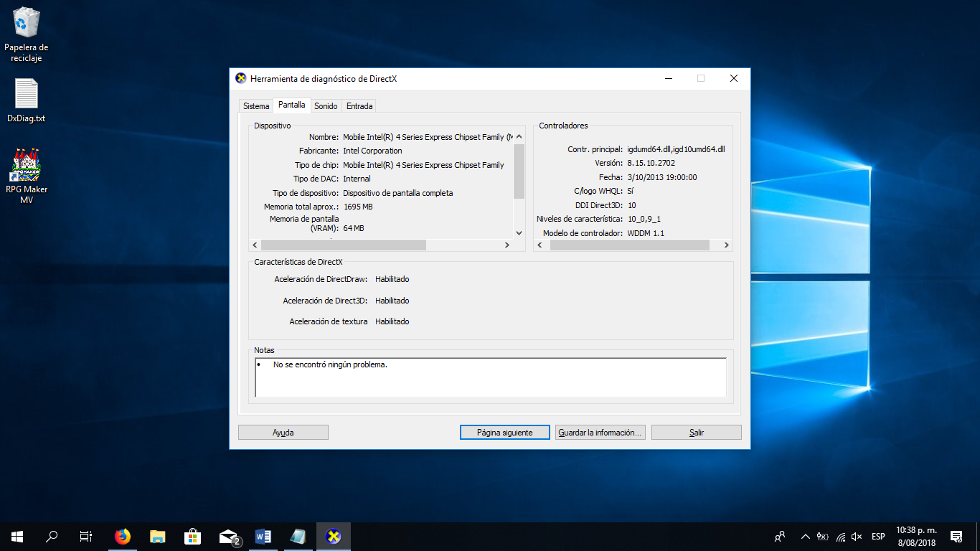980x551 pixels.
Task: Click "Habilitado" next to Aceleración de textura
Action: click(392, 321)
